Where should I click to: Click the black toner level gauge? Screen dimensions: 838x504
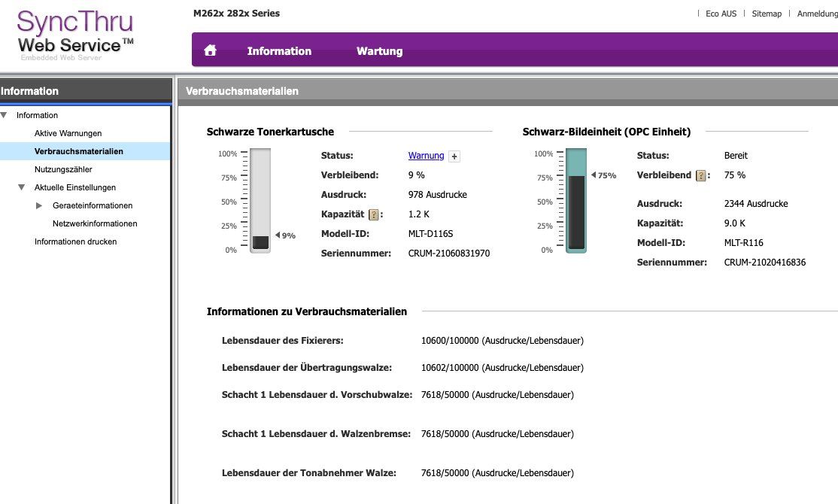tap(260, 200)
